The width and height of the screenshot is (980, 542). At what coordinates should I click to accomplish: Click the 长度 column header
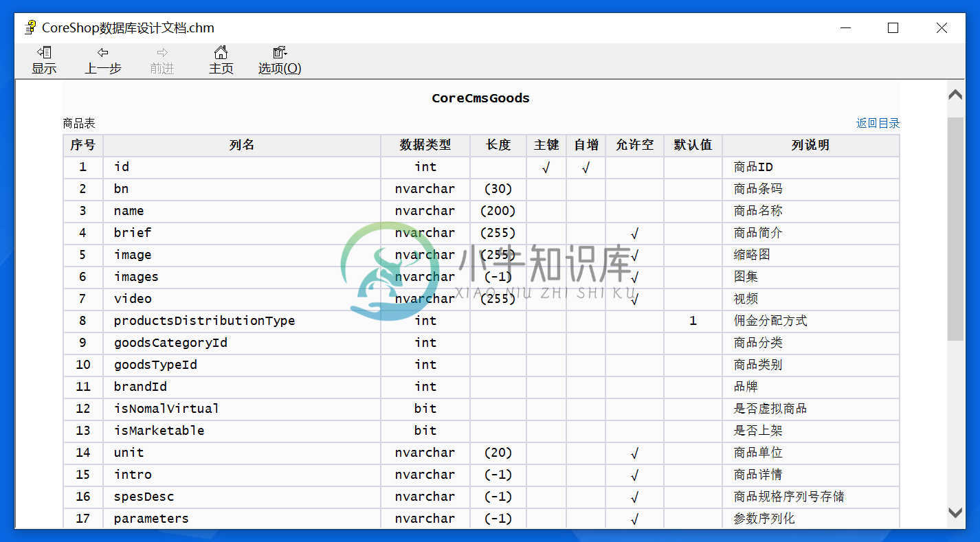pyautogui.click(x=498, y=146)
